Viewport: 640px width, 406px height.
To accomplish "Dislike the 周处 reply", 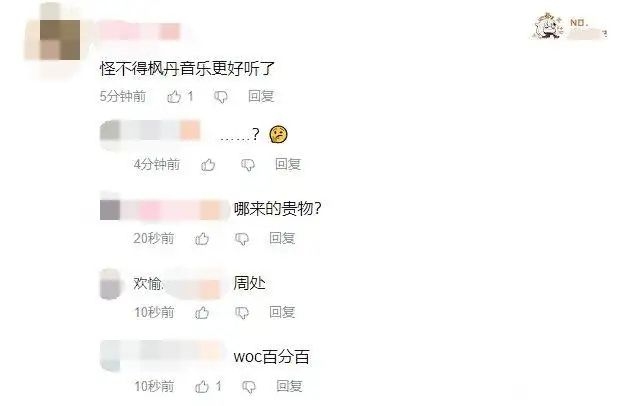I will coord(242,313).
